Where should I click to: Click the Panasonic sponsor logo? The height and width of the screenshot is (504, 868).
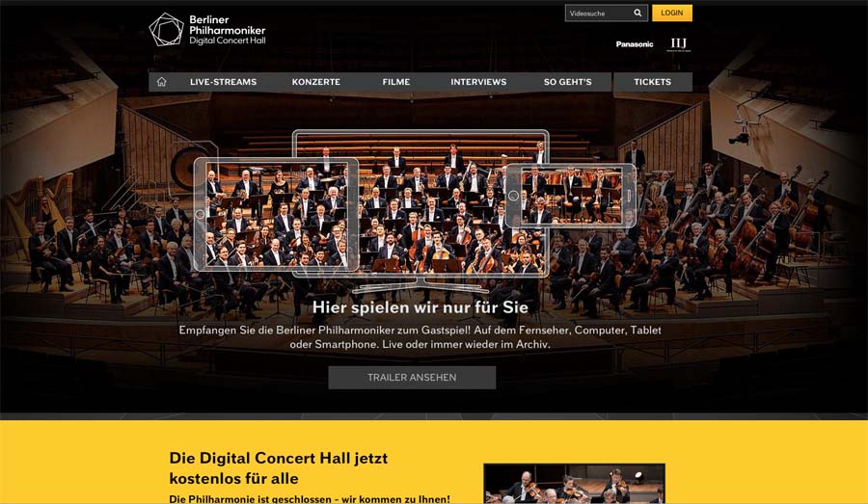tap(635, 44)
